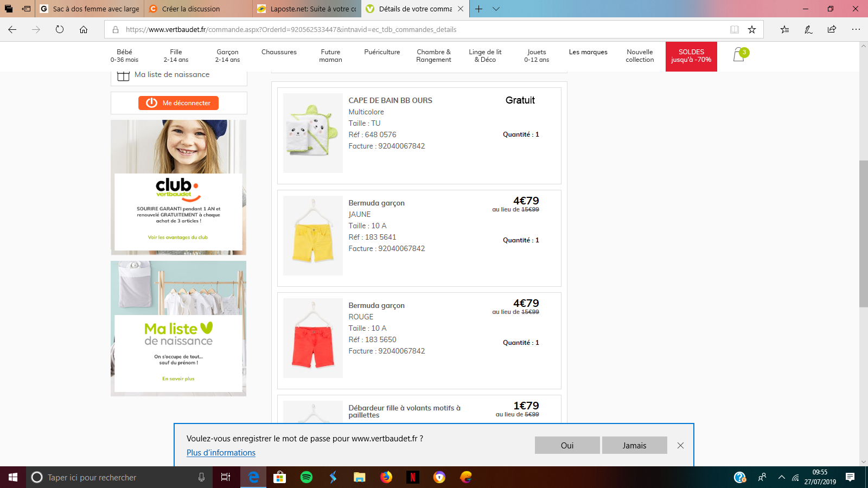Click the yellow Bermuda garçon thumbnail
This screenshot has width=868, height=488.
tap(312, 235)
